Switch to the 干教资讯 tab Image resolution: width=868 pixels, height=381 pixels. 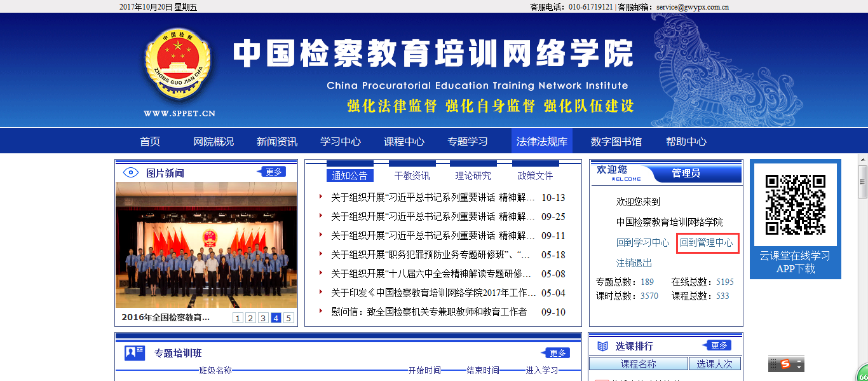412,176
